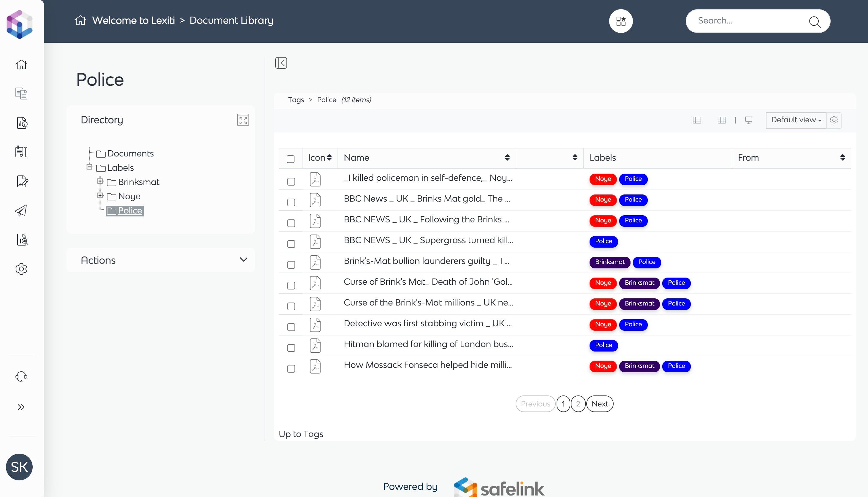Click the favorites grid star icon
868x497 pixels.
click(x=621, y=21)
